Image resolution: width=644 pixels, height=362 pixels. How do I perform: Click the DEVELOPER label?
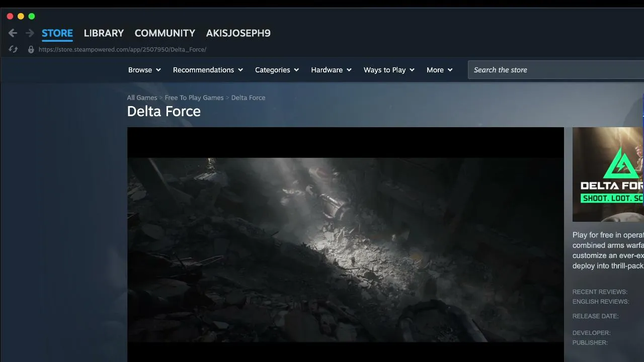point(591,333)
